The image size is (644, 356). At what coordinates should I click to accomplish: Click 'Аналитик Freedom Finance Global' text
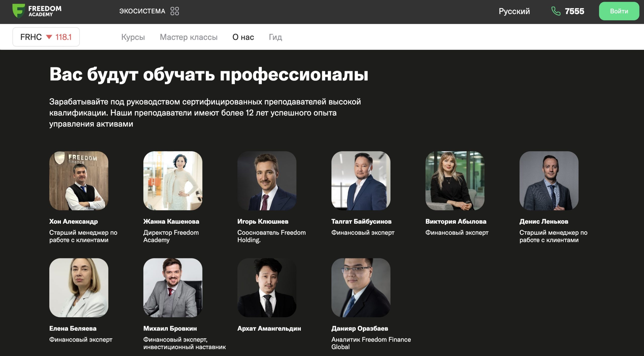click(x=371, y=343)
